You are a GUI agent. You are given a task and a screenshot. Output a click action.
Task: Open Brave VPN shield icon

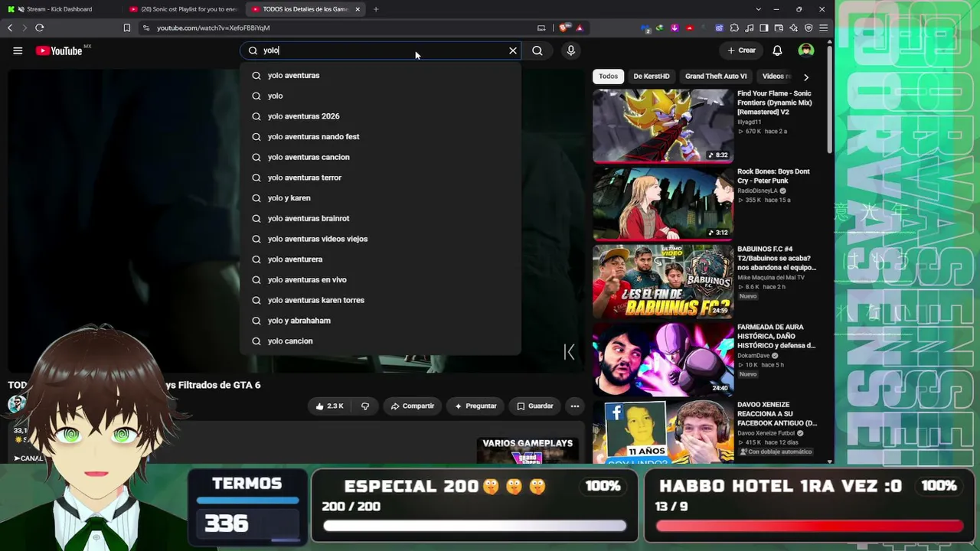[x=808, y=28]
